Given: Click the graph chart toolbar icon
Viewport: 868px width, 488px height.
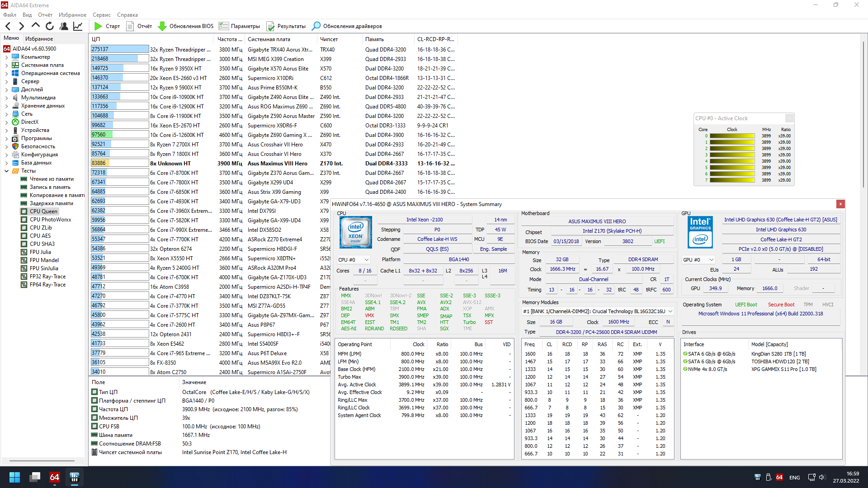Looking at the screenshot, I should click(78, 26).
